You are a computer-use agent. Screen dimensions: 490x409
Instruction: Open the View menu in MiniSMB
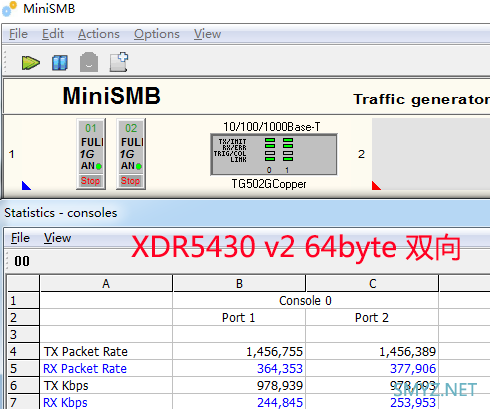(207, 34)
